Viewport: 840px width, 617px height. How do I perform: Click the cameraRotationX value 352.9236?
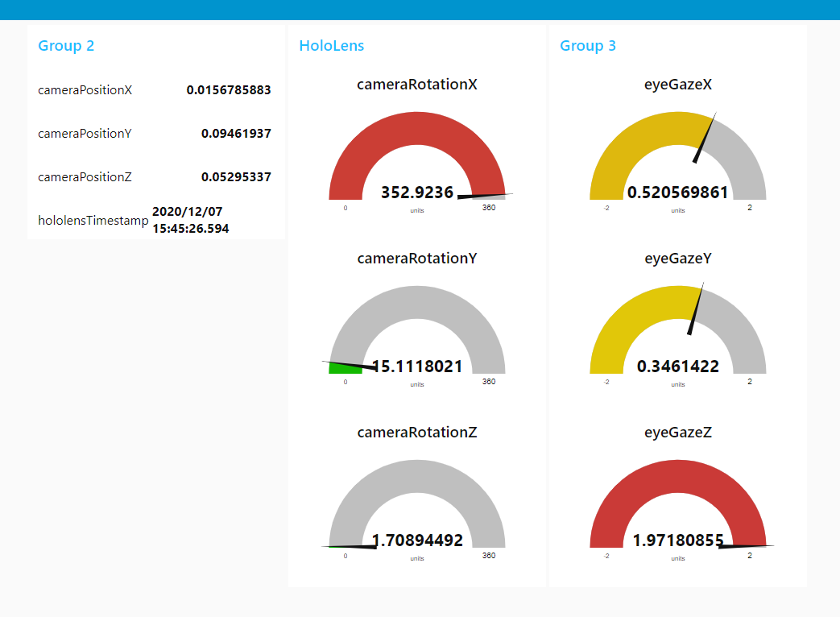click(416, 193)
